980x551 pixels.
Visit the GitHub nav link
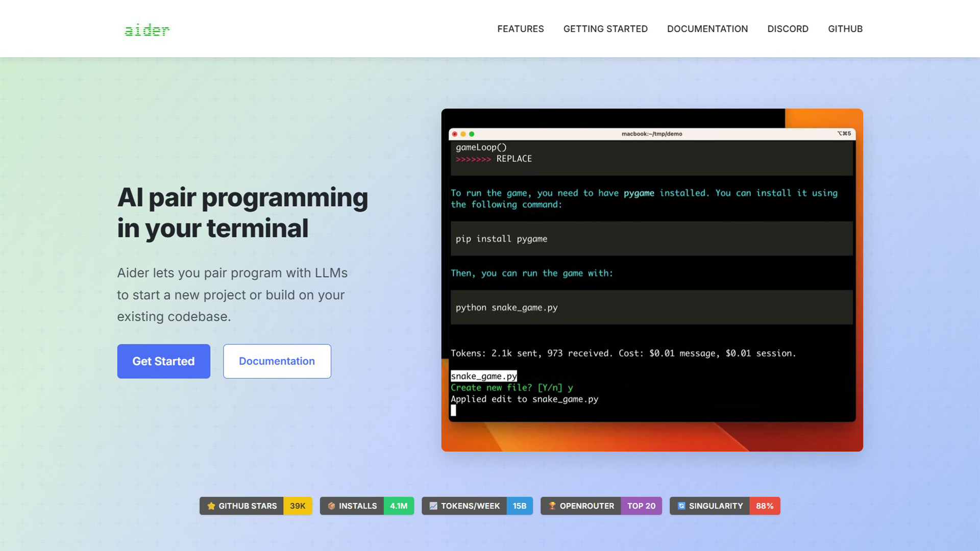[845, 29]
